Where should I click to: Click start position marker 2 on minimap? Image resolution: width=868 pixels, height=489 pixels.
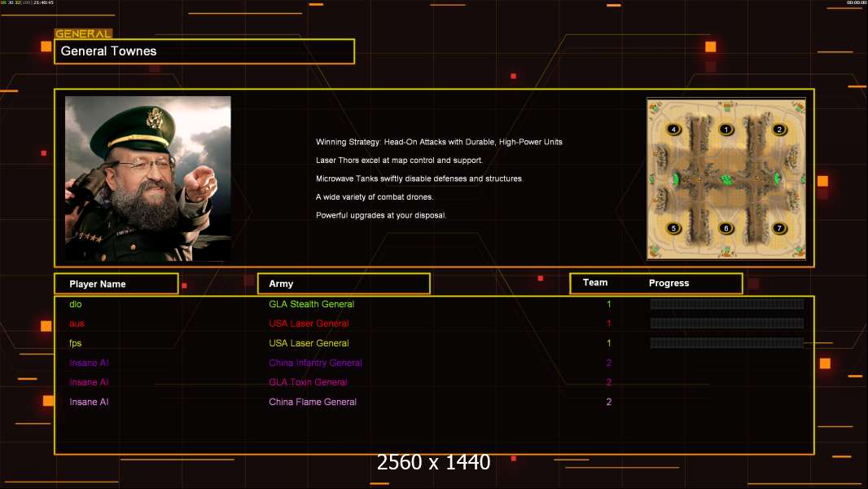[x=779, y=130]
